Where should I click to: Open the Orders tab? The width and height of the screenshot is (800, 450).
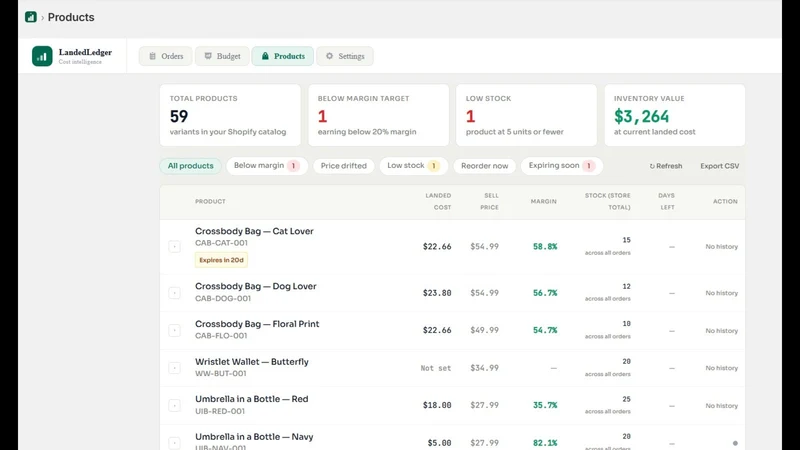166,56
